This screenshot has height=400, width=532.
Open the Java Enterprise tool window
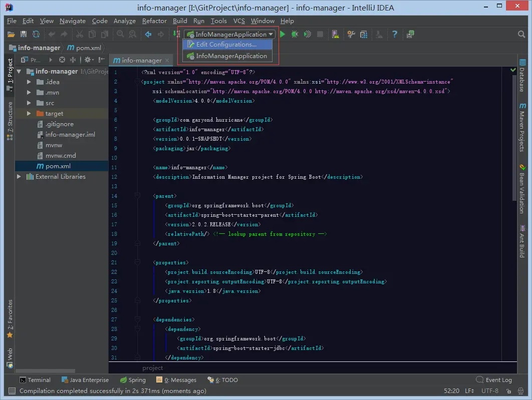tap(85, 380)
